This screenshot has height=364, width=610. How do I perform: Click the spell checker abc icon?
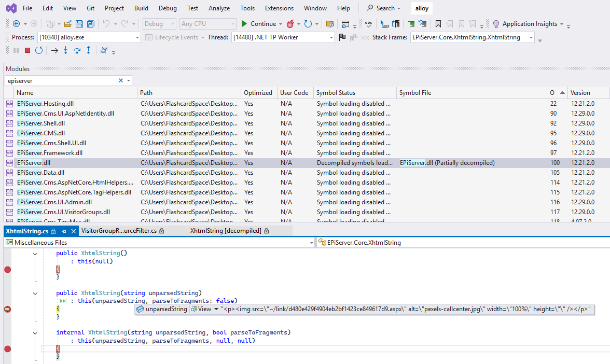[368, 24]
